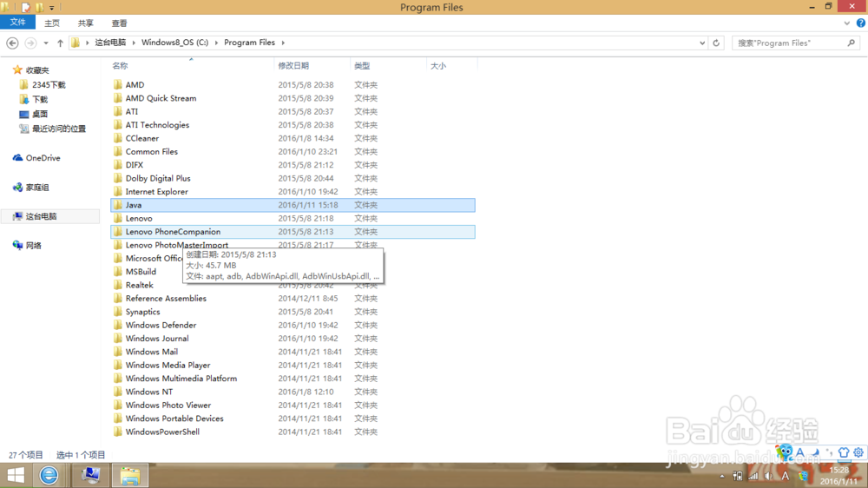
Task: Click the IME letter A tray icon
Action: tap(785, 476)
